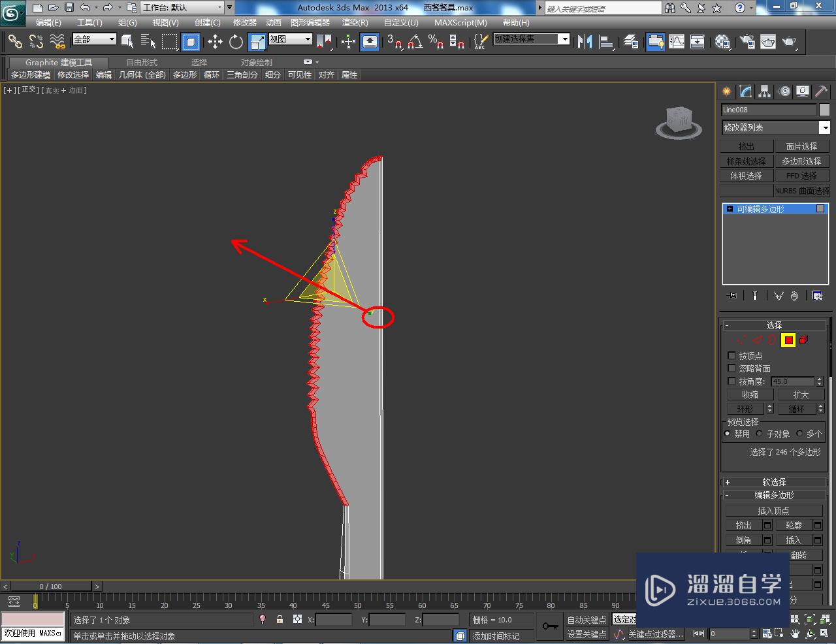Screen dimensions: 836x644
Task: Click the 0 / 100 time slider
Action: (x=51, y=587)
